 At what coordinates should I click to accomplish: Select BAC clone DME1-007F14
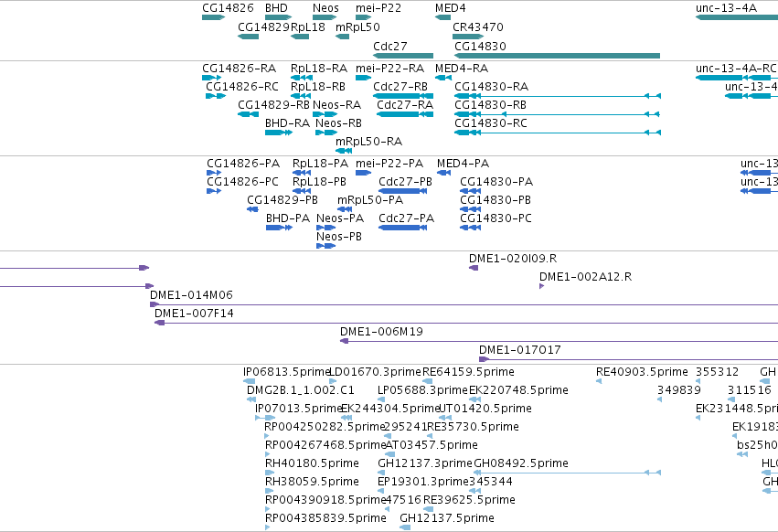[x=466, y=324]
